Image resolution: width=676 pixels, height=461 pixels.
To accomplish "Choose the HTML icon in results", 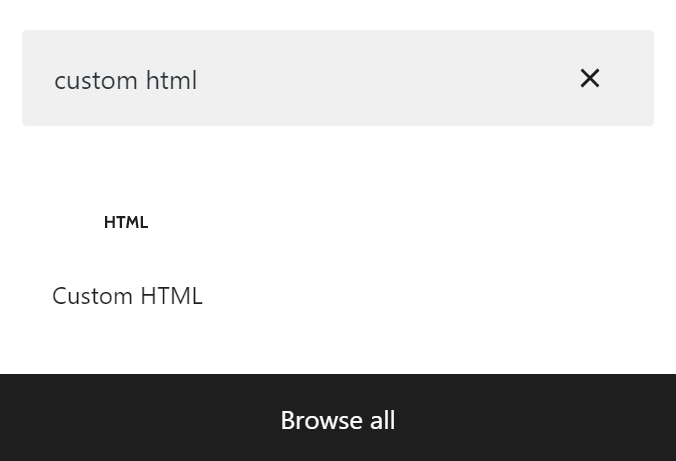I will tap(126, 223).
